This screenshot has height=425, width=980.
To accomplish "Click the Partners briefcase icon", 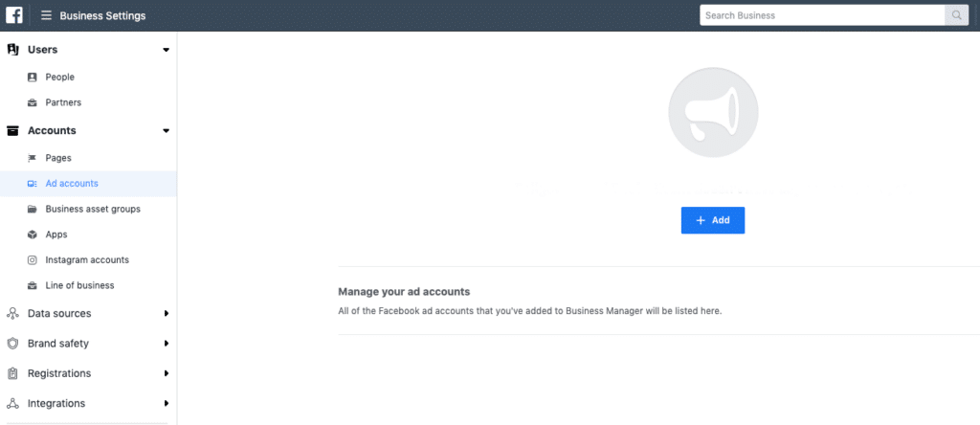I will 33,102.
